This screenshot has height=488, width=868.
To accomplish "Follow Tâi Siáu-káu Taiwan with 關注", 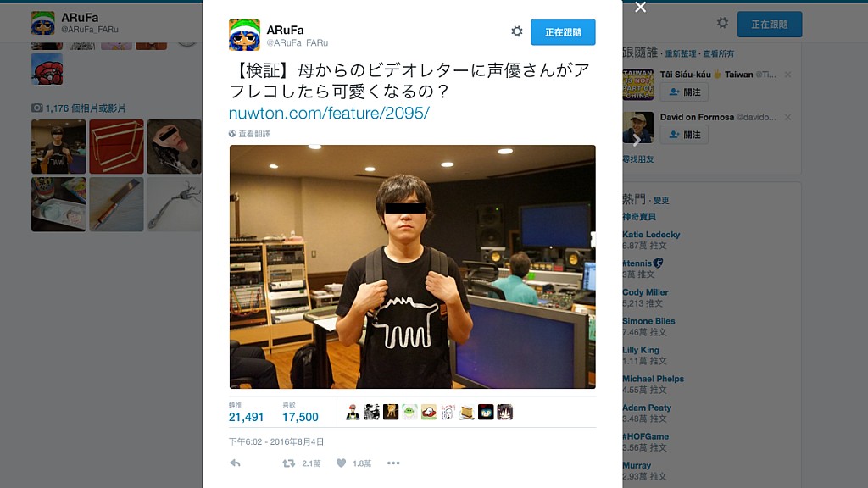I will click(684, 91).
